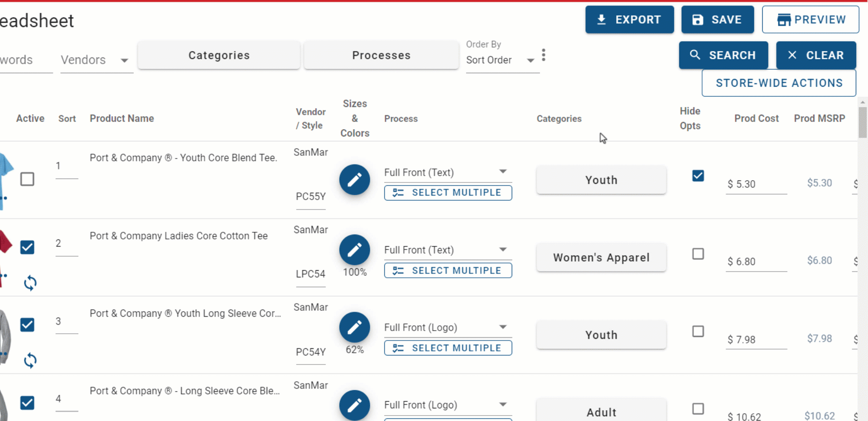The height and width of the screenshot is (421, 868).
Task: Run the Search filter
Action: [723, 55]
